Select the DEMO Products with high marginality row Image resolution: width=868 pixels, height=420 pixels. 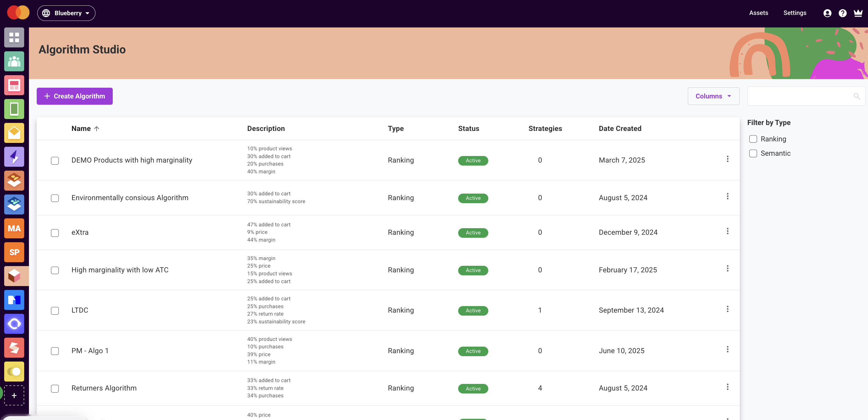(x=55, y=161)
